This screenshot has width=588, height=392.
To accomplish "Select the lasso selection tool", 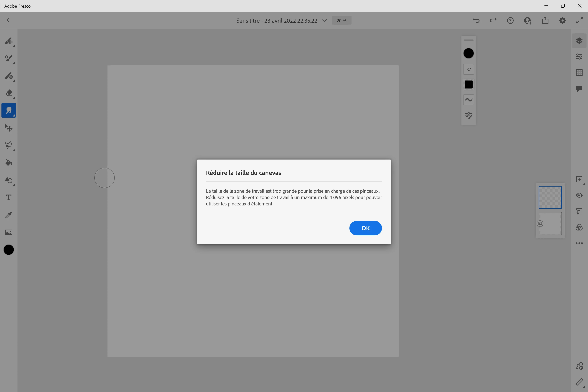I will (x=9, y=145).
